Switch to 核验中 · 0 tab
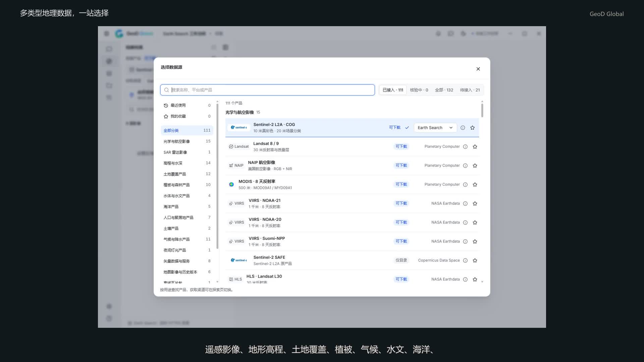Image resolution: width=644 pixels, height=362 pixels. tap(419, 90)
